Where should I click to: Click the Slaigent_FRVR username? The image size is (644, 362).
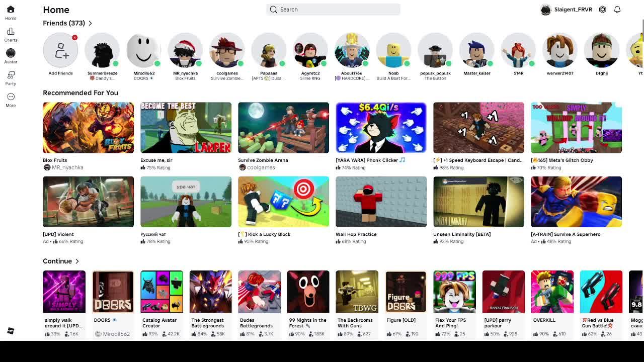573,10
